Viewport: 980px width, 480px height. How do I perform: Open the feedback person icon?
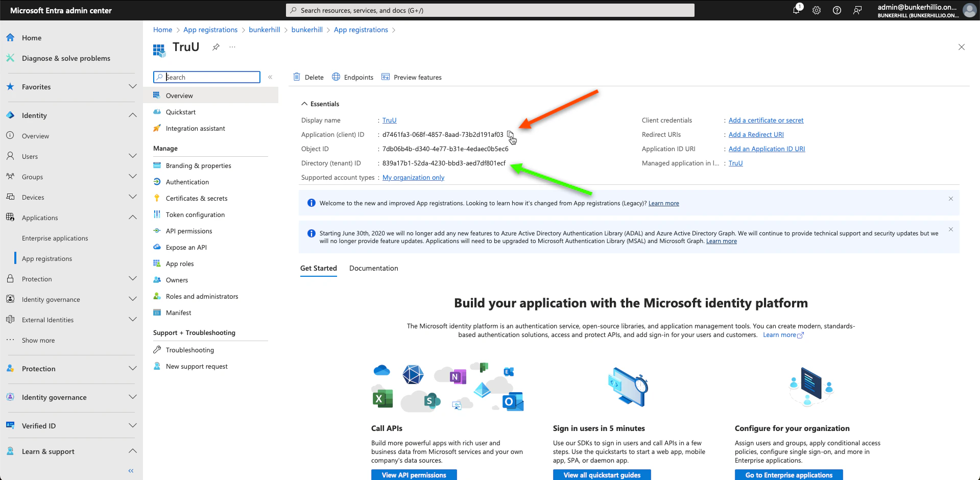coord(857,10)
